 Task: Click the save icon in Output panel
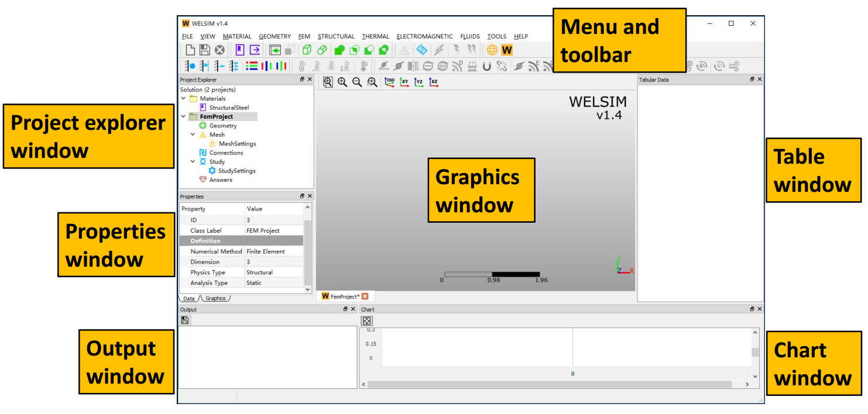tap(185, 320)
